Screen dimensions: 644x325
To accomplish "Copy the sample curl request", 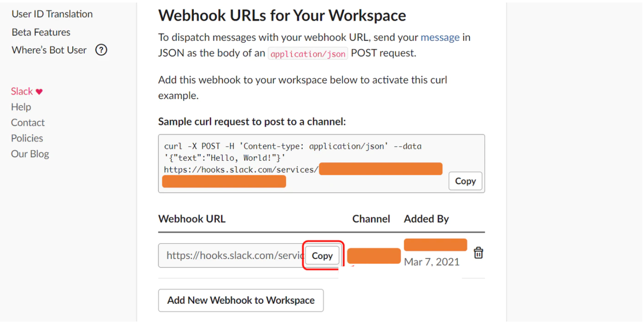I will [x=465, y=181].
